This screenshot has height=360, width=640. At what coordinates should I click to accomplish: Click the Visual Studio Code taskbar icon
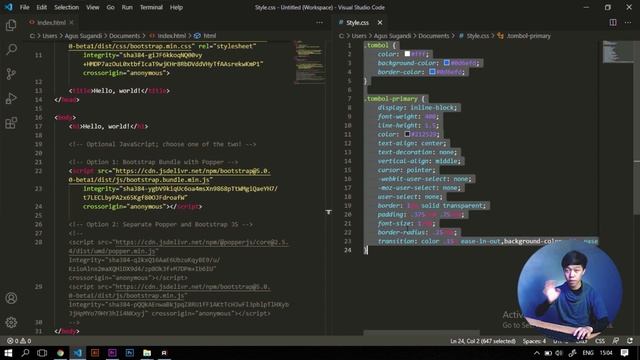click(78, 353)
